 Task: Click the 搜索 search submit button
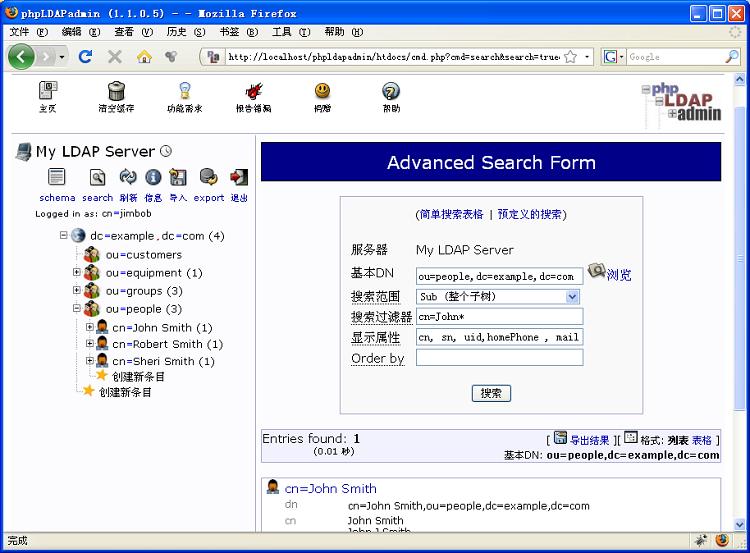(x=491, y=393)
